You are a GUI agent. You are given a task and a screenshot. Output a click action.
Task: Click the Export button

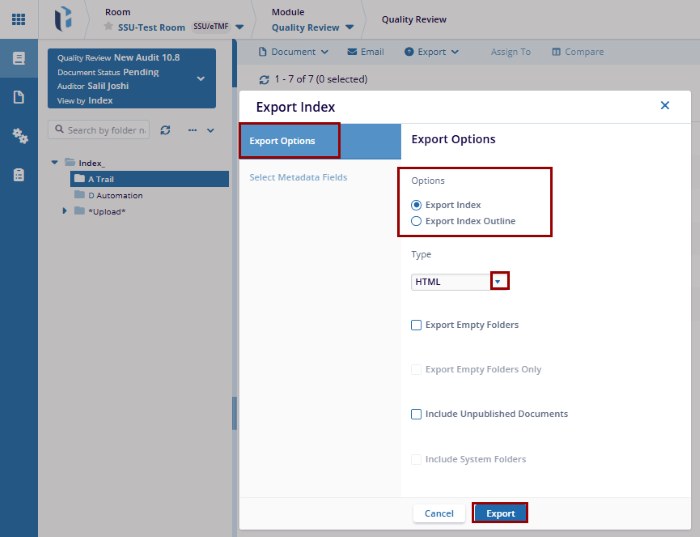point(500,513)
